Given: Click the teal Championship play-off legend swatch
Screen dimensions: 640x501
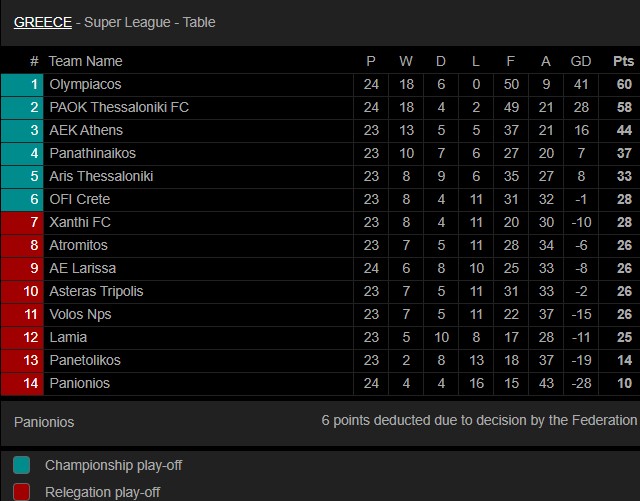Looking at the screenshot, I should [22, 465].
